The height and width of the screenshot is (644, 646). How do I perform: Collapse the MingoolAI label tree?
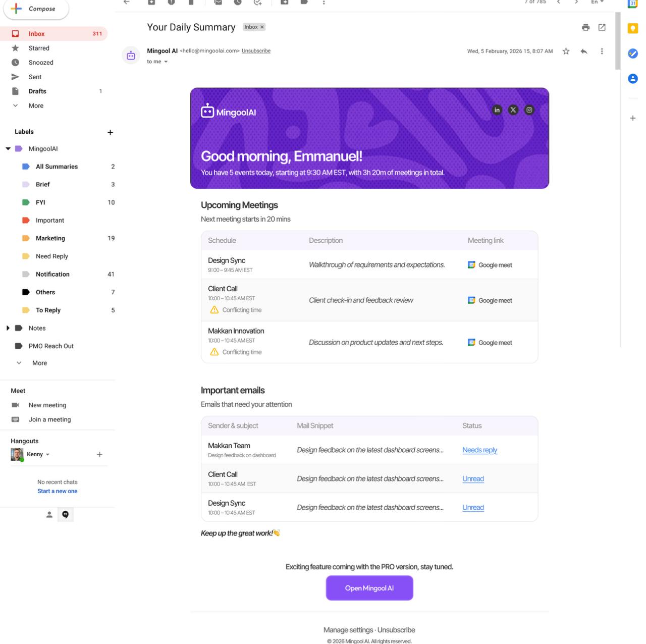click(x=8, y=149)
